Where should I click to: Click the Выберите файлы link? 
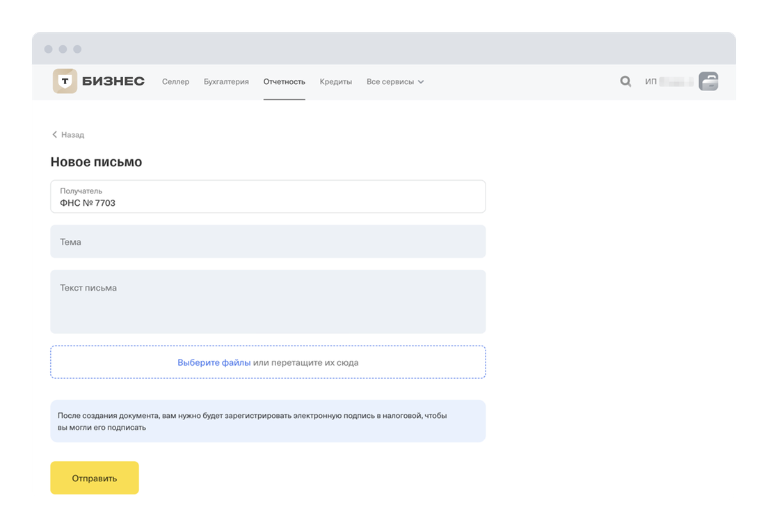214,362
